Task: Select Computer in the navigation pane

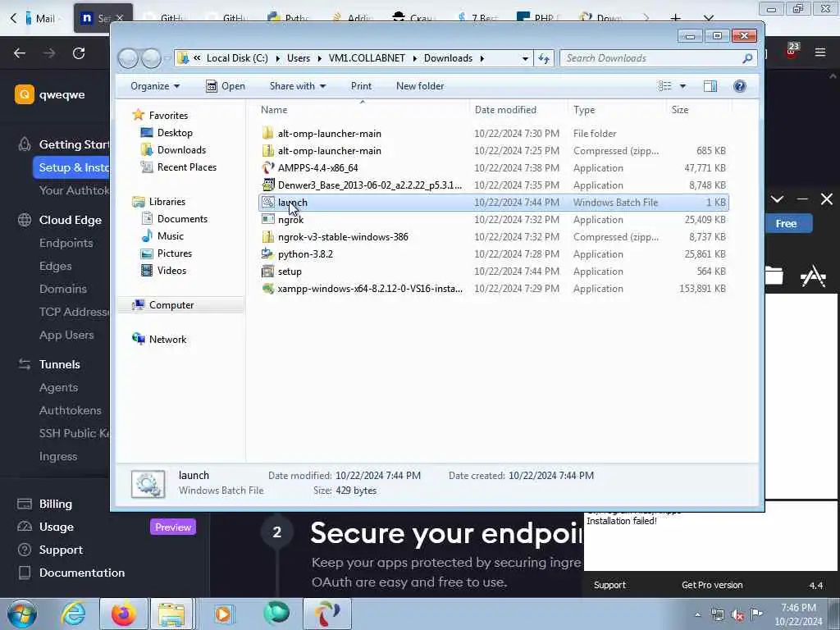Action: (171, 305)
